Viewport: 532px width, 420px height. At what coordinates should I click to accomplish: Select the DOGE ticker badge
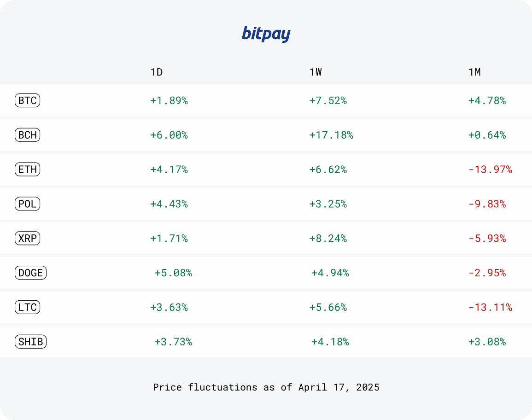point(30,273)
